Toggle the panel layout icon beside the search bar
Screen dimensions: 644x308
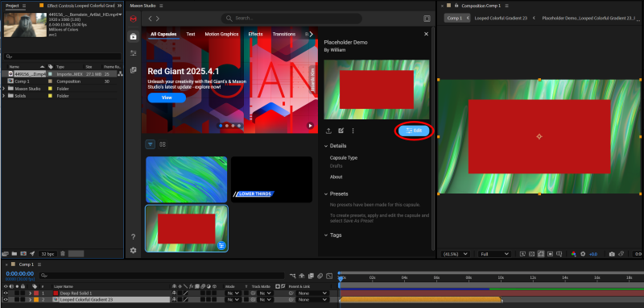(427, 19)
